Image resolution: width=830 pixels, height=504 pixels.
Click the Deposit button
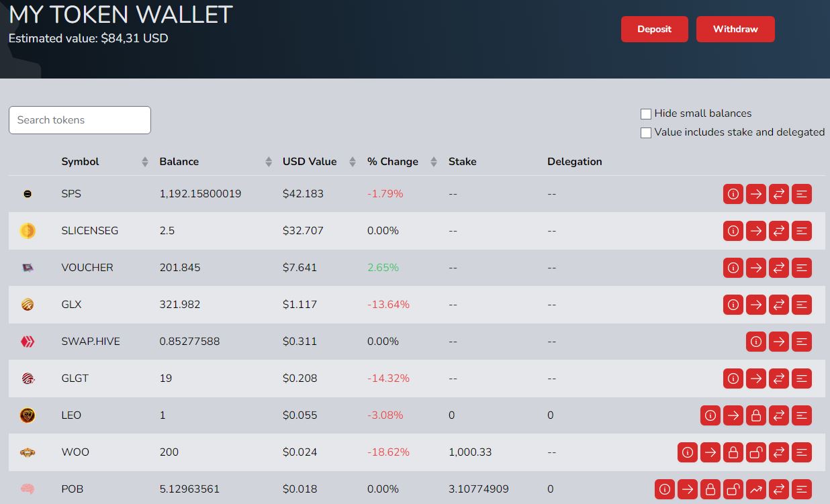pos(655,30)
